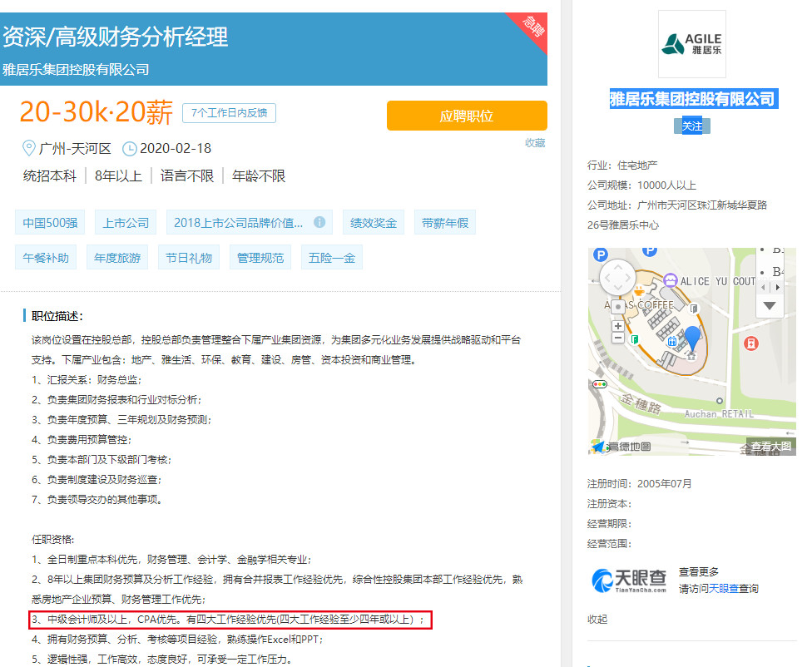
Task: Follow the company with 关注 button
Action: [x=692, y=126]
